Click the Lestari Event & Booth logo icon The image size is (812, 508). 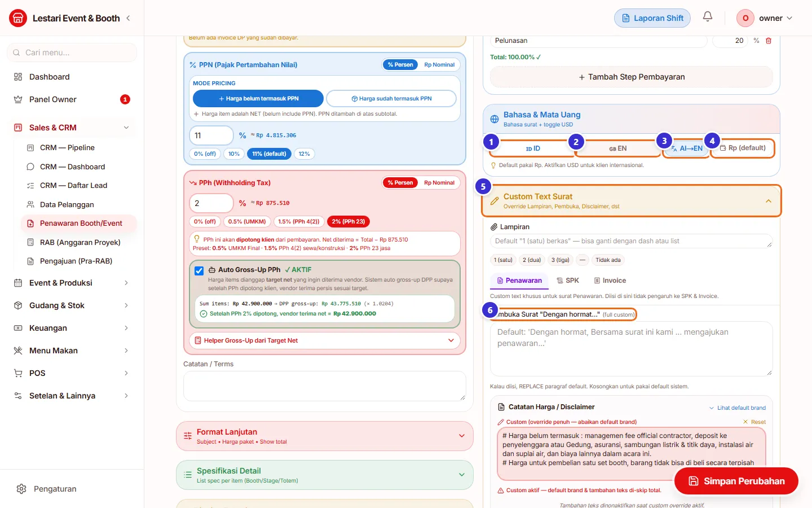tap(18, 18)
